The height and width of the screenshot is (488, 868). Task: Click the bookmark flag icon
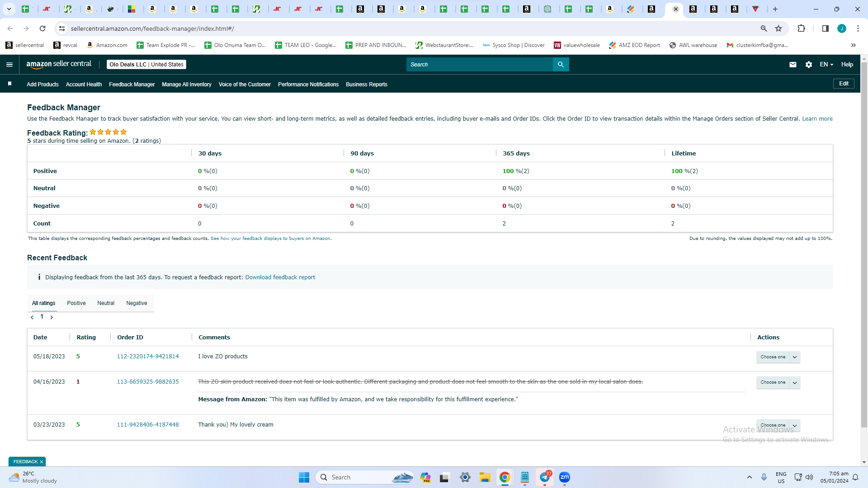coord(9,84)
